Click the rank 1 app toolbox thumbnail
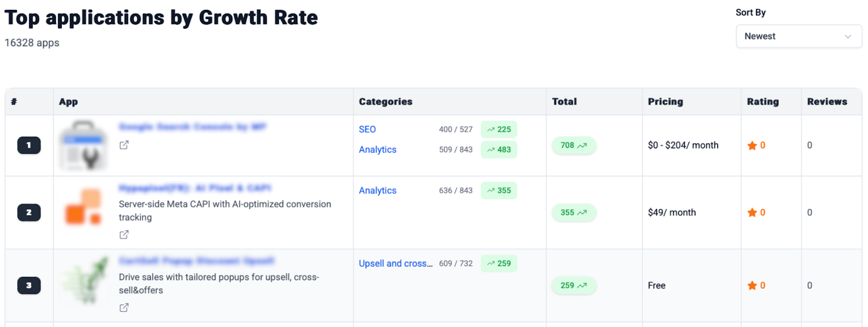Viewport: 868px width, 327px height. [84, 145]
